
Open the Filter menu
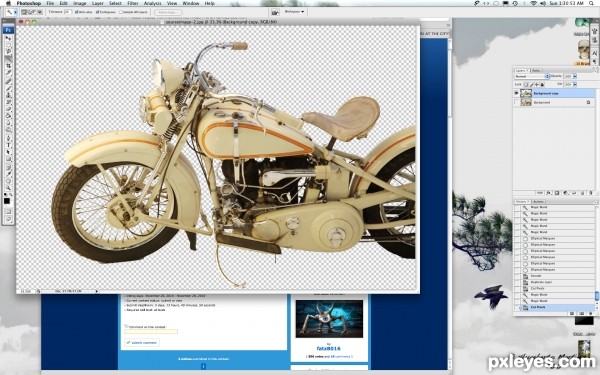[133, 3]
